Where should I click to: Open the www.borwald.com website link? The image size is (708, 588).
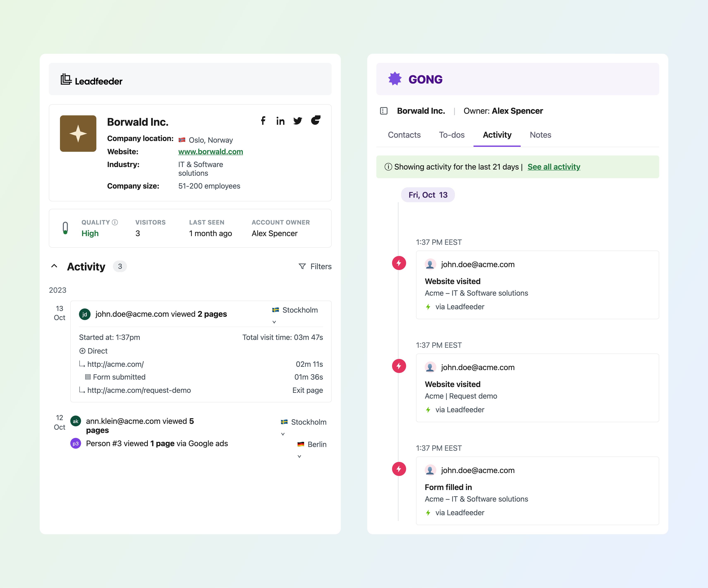[211, 152]
